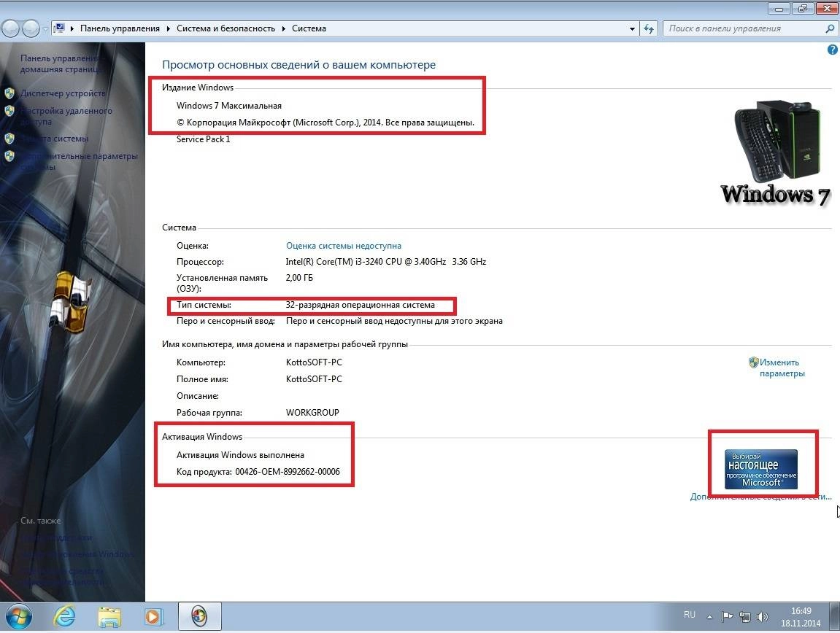Click the Intel Core i3-3240 processor value
The width and height of the screenshot is (840, 633).
coord(386,262)
